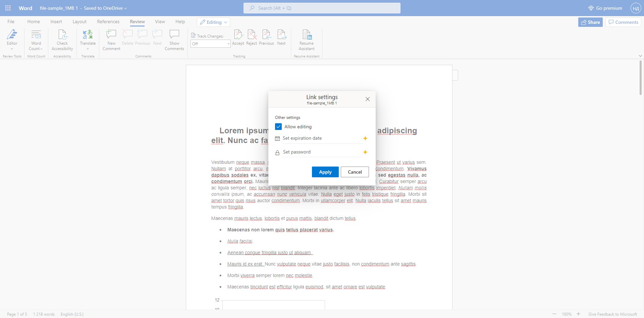Click the Word Count icon
This screenshot has height=318, width=644.
[x=36, y=35]
